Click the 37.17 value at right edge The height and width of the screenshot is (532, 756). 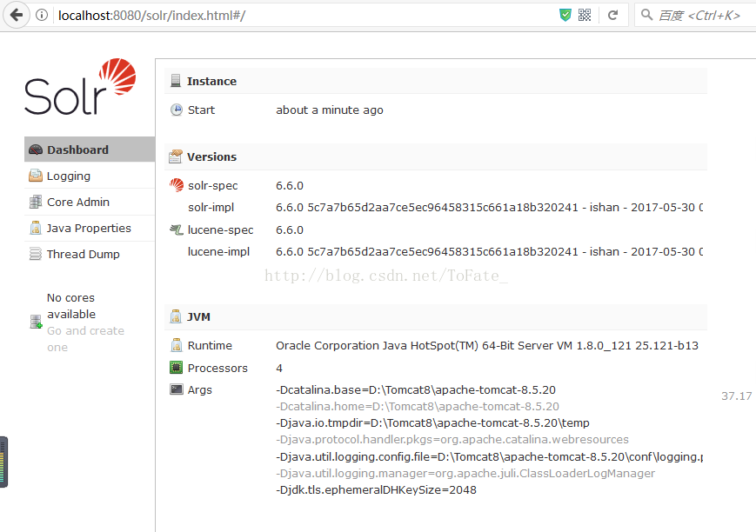pos(736,396)
